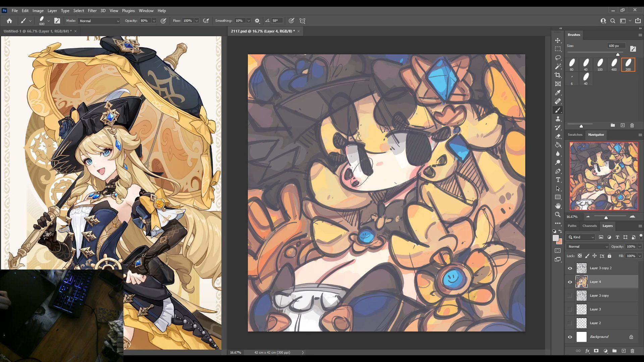Select the Eraser tool
The image size is (644, 362).
(558, 136)
